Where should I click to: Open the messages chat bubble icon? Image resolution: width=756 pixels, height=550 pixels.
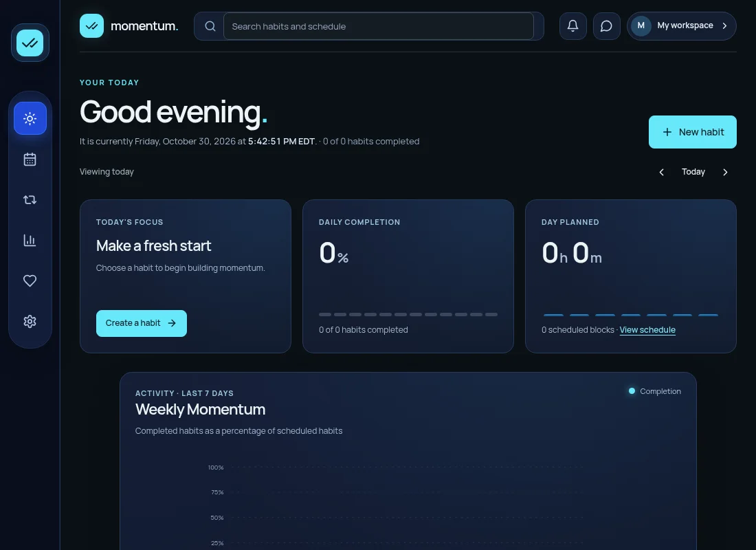pos(607,26)
